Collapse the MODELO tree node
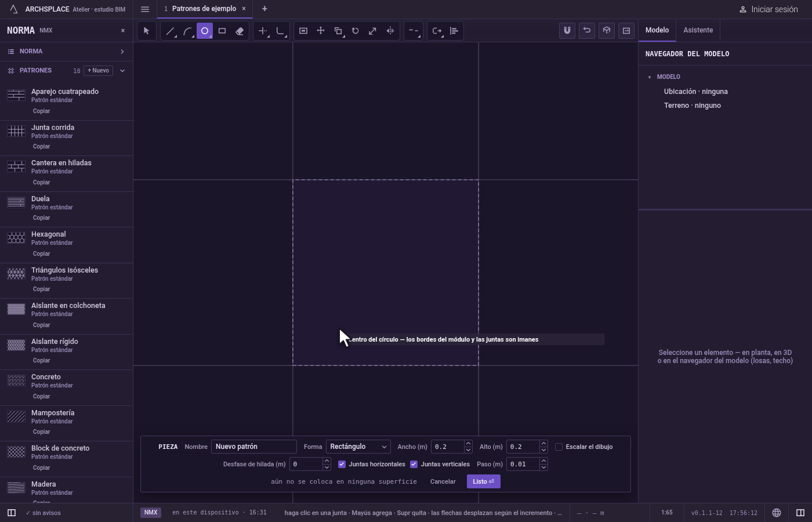Image resolution: width=812 pixels, height=522 pixels. (x=650, y=77)
